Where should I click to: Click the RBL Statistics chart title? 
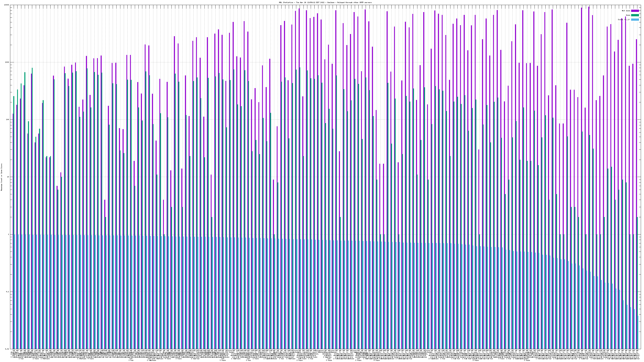(x=325, y=2)
